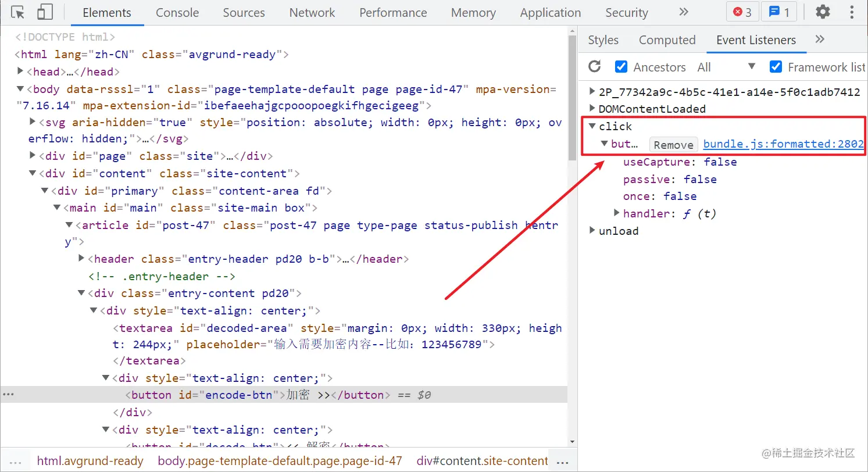Expand the handler function property
Viewport: 868px width, 472px height.
617,213
